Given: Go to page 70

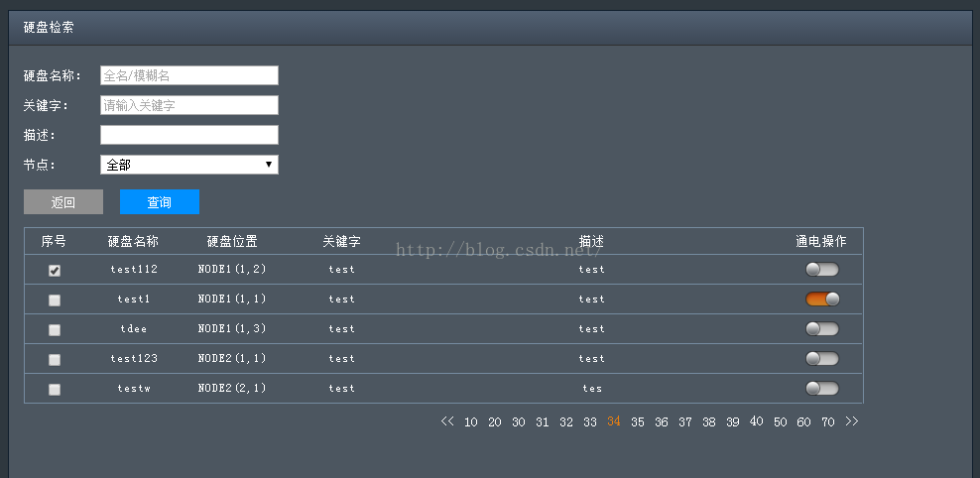Looking at the screenshot, I should coord(828,422).
